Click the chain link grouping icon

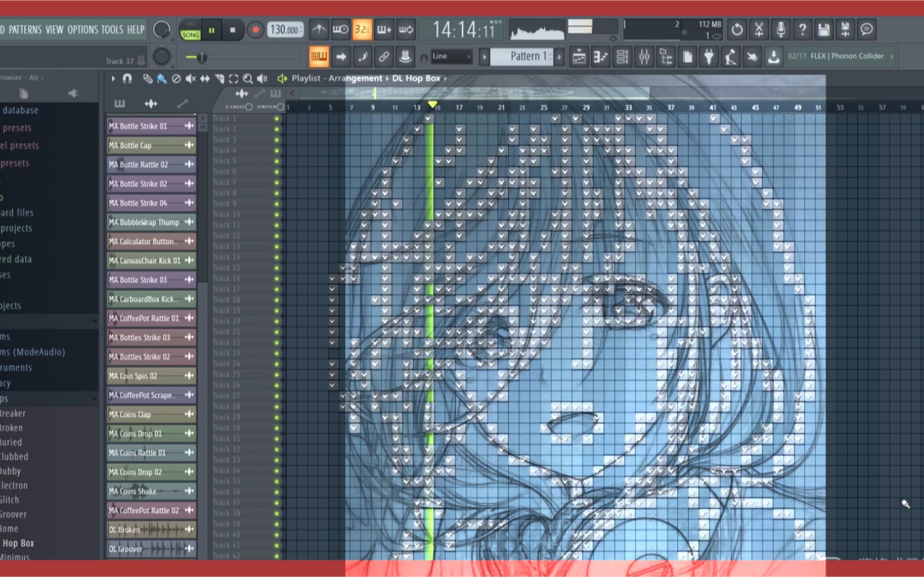pyautogui.click(x=384, y=57)
